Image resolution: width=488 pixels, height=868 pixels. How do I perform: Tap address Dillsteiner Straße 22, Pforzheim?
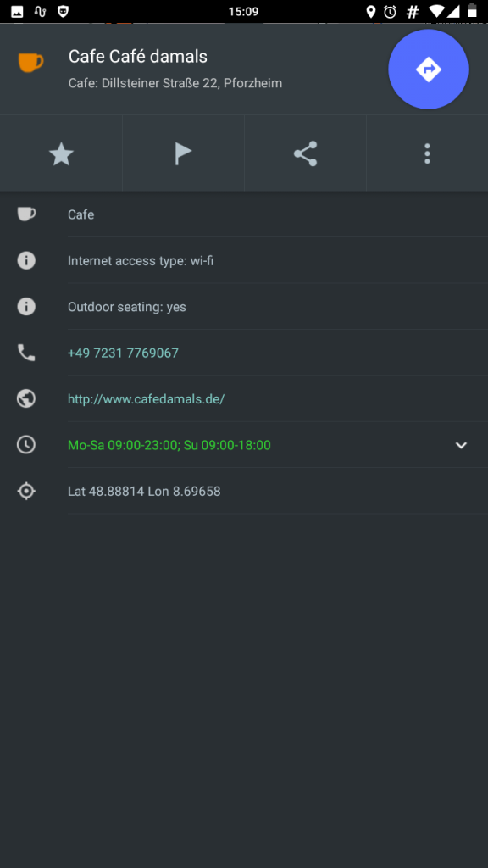[192, 83]
